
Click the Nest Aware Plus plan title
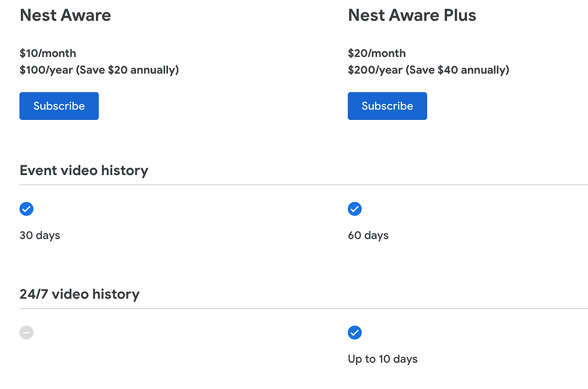click(x=412, y=16)
